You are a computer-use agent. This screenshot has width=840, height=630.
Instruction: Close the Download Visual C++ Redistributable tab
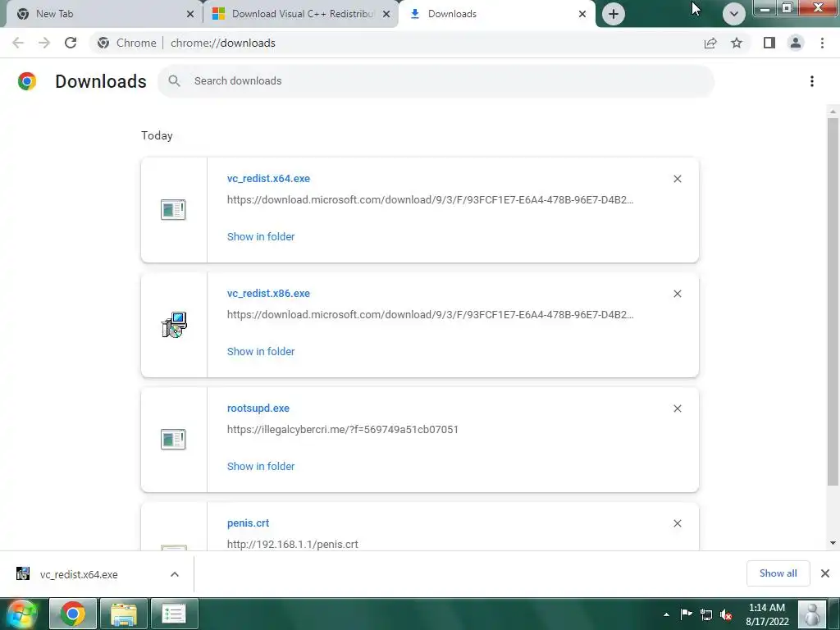[x=386, y=15]
